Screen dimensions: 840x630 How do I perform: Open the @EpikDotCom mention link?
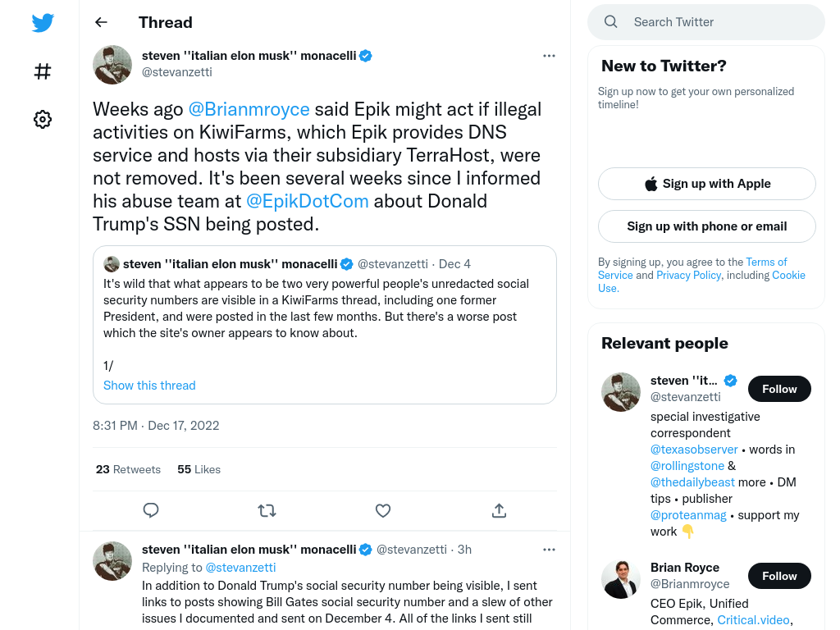pos(308,202)
